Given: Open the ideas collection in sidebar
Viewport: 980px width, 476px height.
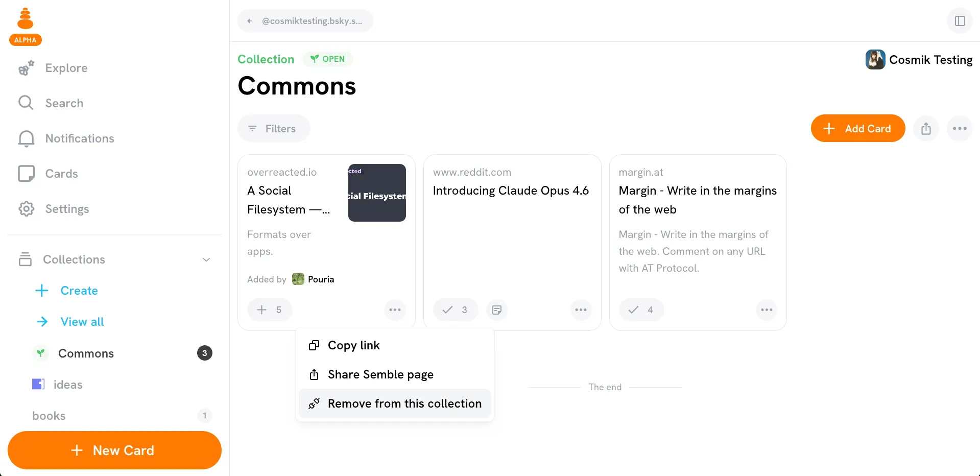Looking at the screenshot, I should click(67, 385).
